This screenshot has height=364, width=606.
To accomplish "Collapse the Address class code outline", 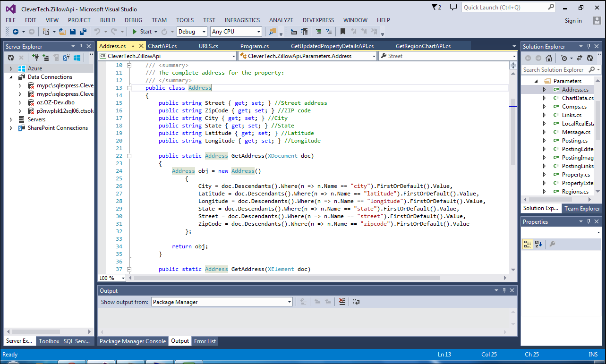I will pos(129,88).
